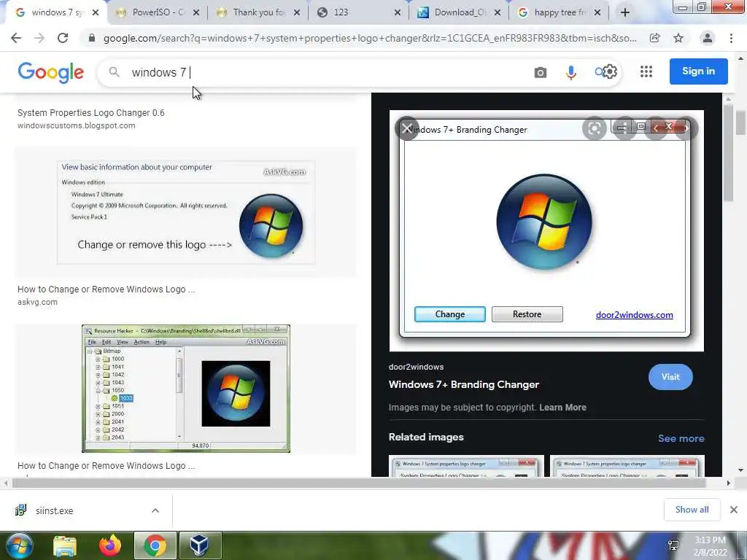The image size is (747, 560).
Task: Launch Firefox from taskbar
Action: [x=110, y=545]
